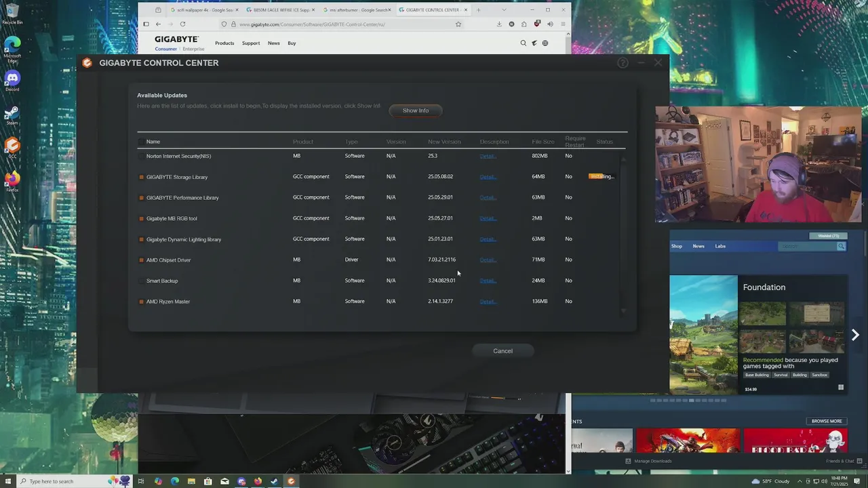Open Mail app from taskbar

(x=224, y=481)
